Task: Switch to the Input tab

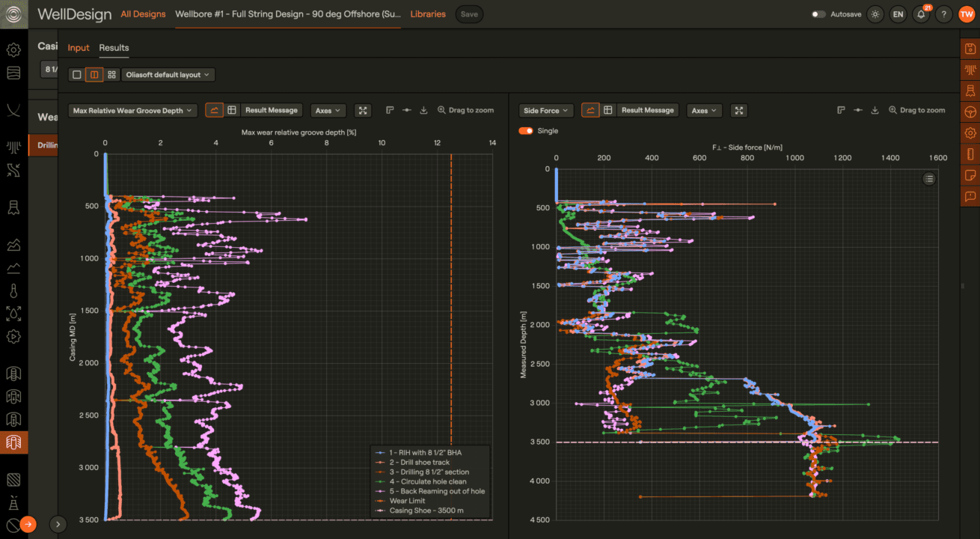Action: tap(79, 48)
